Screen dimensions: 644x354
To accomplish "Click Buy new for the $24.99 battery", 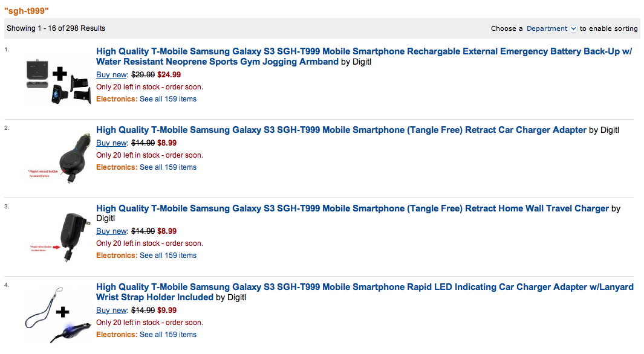I will [x=111, y=75].
